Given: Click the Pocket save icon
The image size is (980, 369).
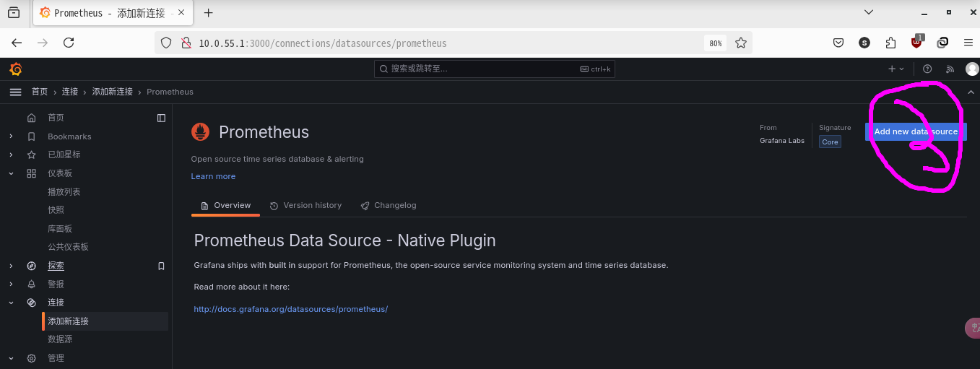Looking at the screenshot, I should [x=838, y=43].
